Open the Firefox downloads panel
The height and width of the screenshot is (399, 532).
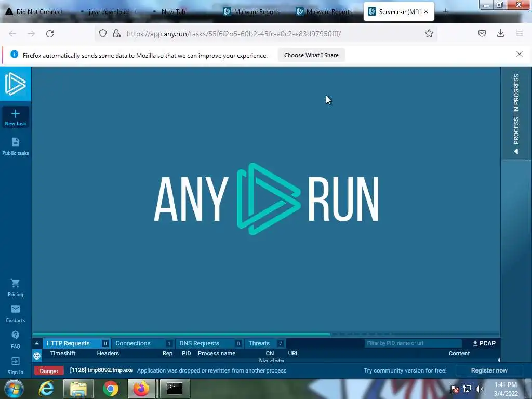pos(500,33)
